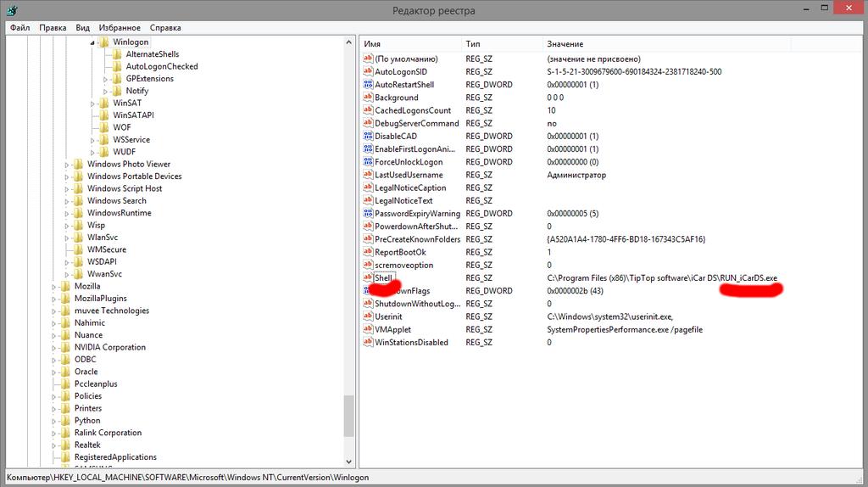Click the Python key folder icon
Viewport: 868px width, 487px height.
[x=66, y=420]
